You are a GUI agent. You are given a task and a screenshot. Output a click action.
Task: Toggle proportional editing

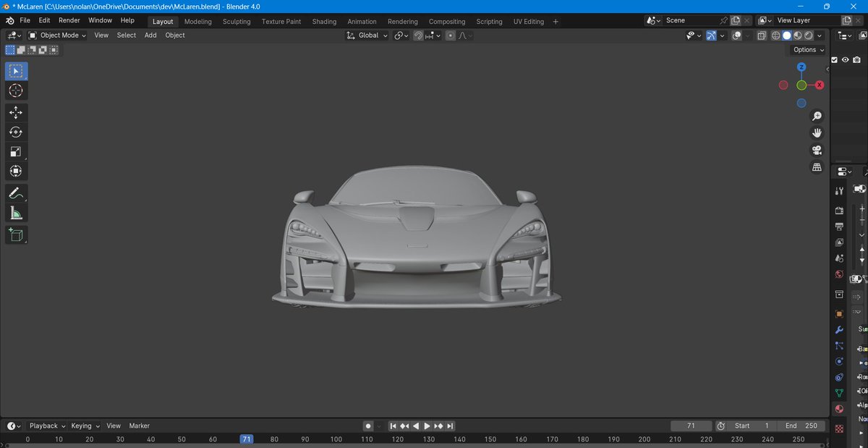pos(451,35)
